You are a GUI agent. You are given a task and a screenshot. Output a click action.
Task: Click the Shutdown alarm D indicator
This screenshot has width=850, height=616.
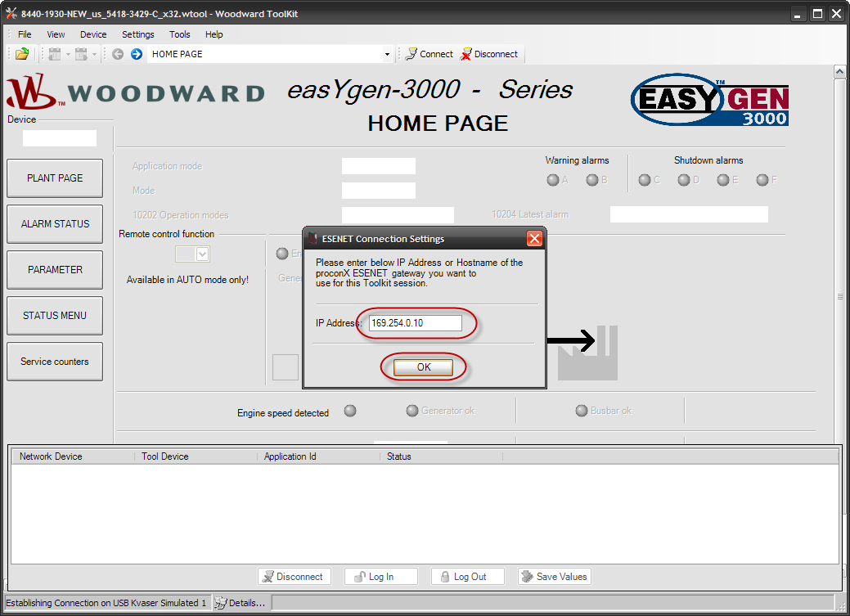pyautogui.click(x=684, y=180)
